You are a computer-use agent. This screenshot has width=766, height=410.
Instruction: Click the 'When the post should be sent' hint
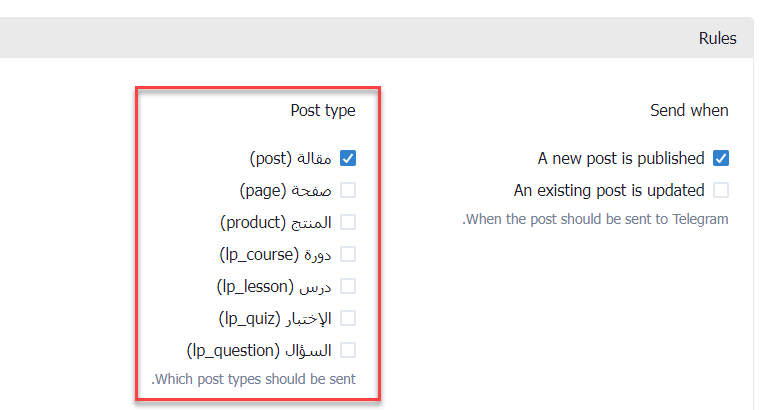point(595,219)
